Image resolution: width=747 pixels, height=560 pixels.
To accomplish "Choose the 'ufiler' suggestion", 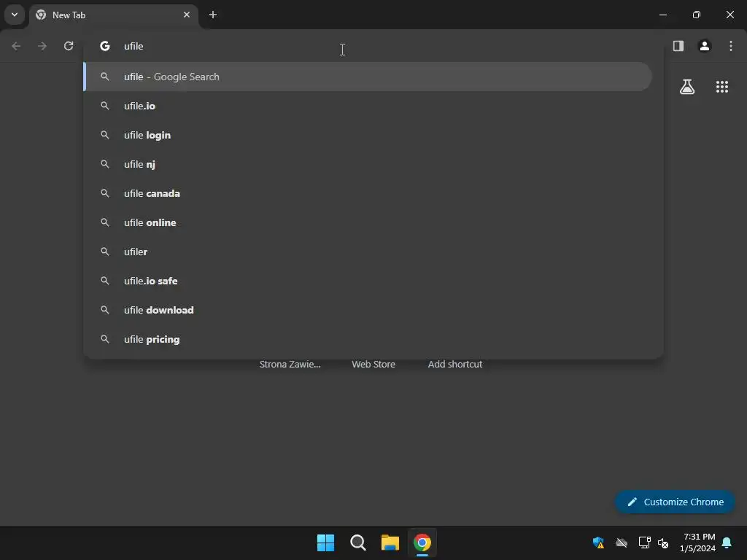I will pyautogui.click(x=368, y=252).
